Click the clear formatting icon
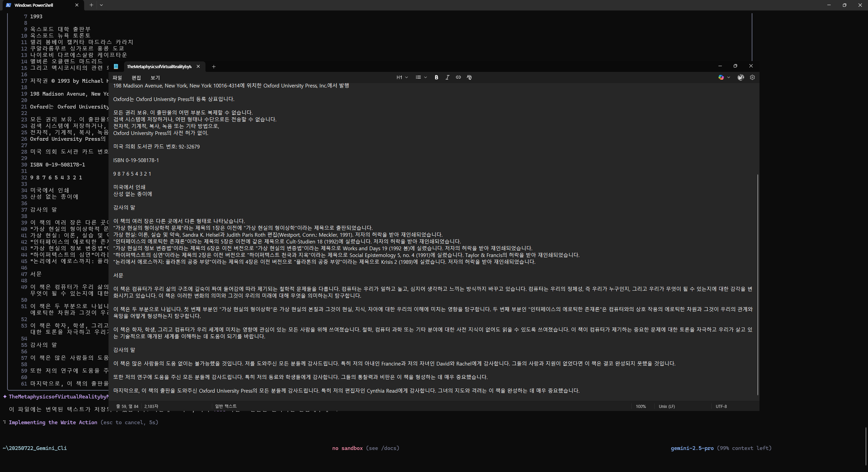This screenshot has width=868, height=472. pos(469,77)
